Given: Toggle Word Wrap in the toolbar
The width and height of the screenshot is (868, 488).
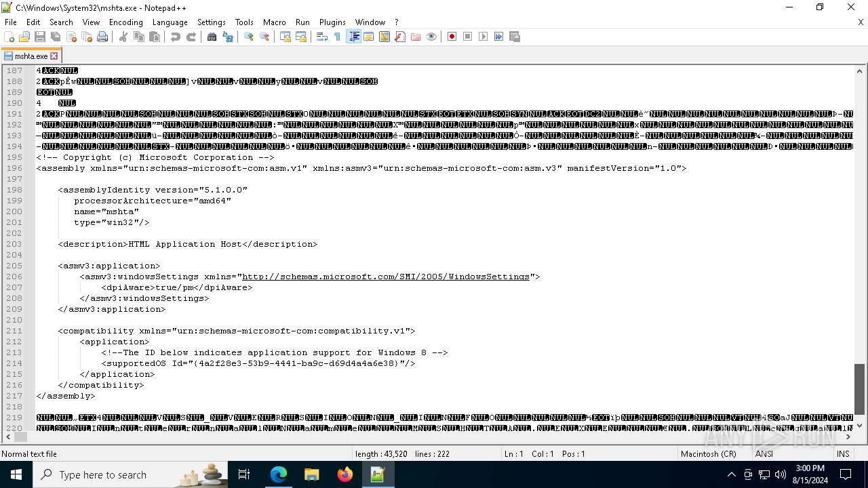Looking at the screenshot, I should [322, 37].
